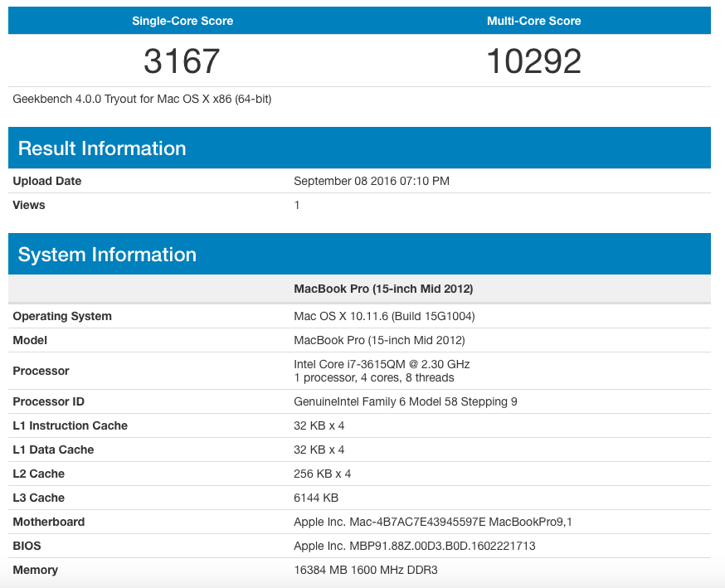Viewport: 725px width, 588px height.
Task: Select the single-core score value 3167
Action: (x=182, y=61)
